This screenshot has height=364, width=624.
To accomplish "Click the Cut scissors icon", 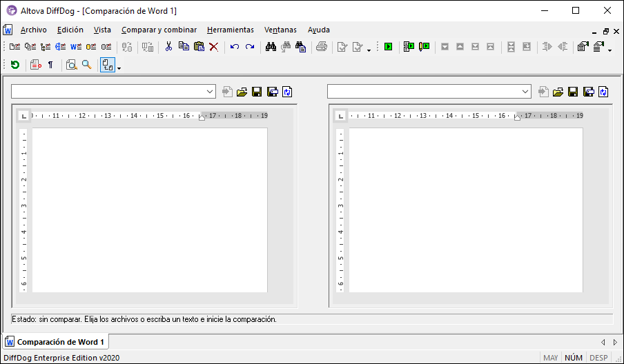I will click(168, 47).
